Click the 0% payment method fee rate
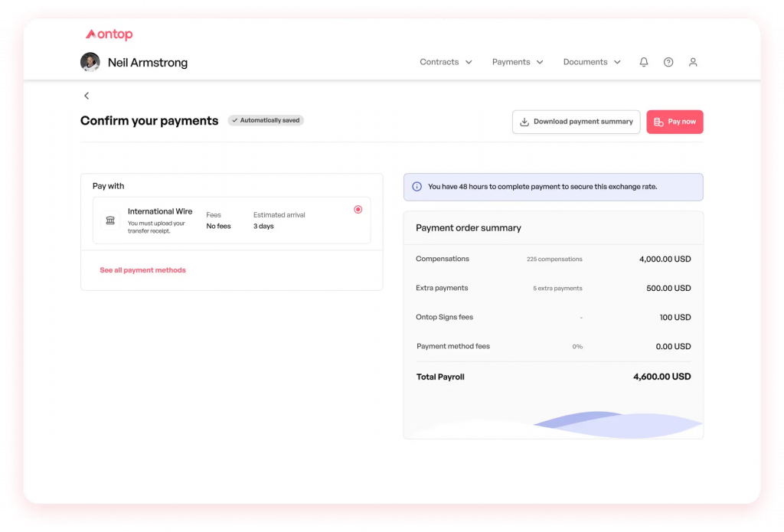This screenshot has width=784, height=532. 577,347
